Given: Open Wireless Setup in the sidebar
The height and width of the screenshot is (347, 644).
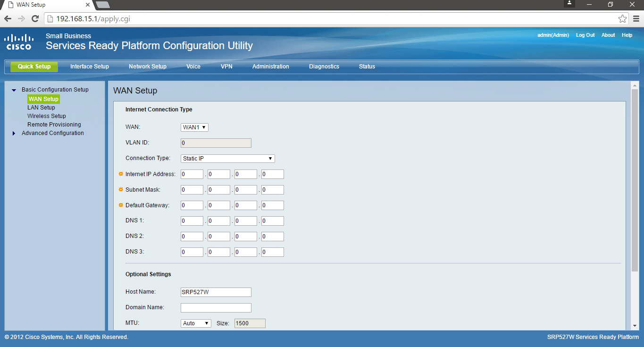Looking at the screenshot, I should (47, 116).
